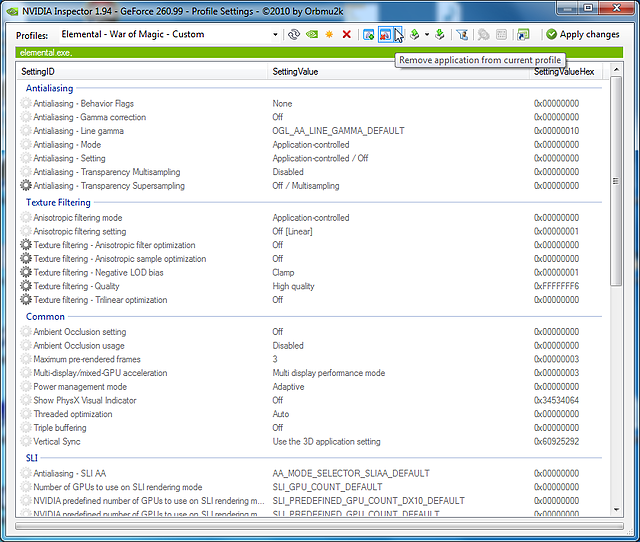Click hex value 0x34534064
640x542 pixels.
(x=556, y=400)
